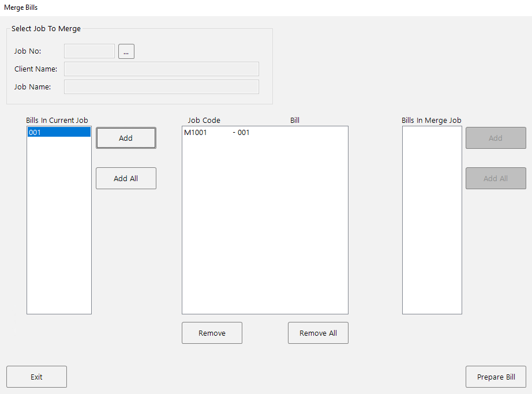This screenshot has width=532, height=394.
Task: Click the Job Code column header
Action: (x=204, y=120)
